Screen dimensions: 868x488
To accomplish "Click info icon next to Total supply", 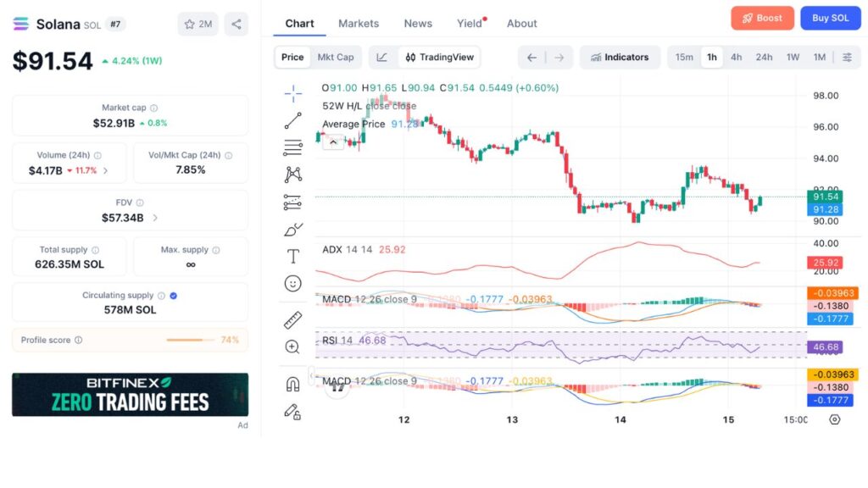I will 96,250.
